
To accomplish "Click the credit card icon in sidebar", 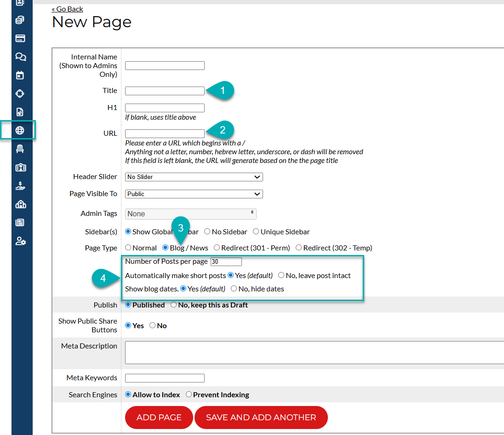I will pyautogui.click(x=20, y=38).
